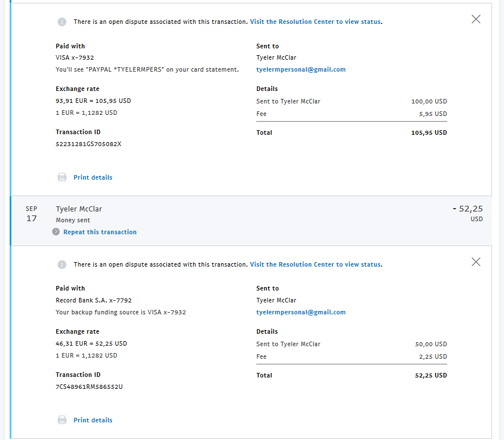Click the printer icon for the 52,25 USD transaction
The image size is (504, 440).
(x=62, y=420)
